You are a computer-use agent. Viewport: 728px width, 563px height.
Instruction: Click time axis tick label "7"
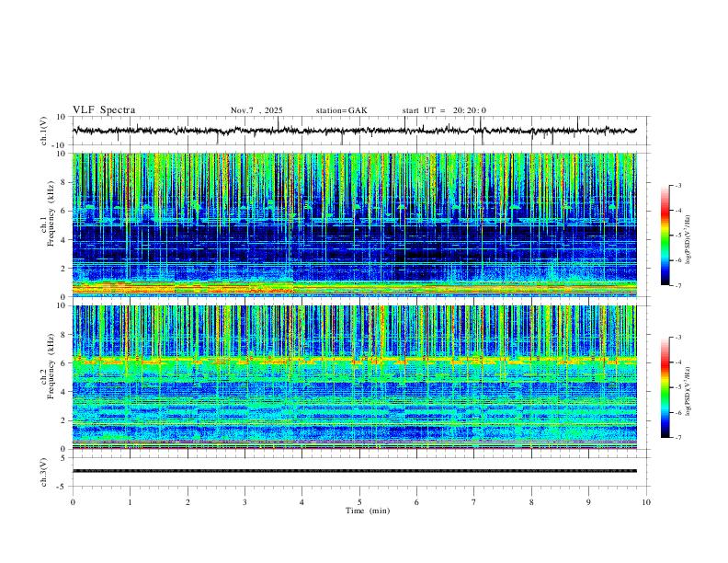point(474,502)
